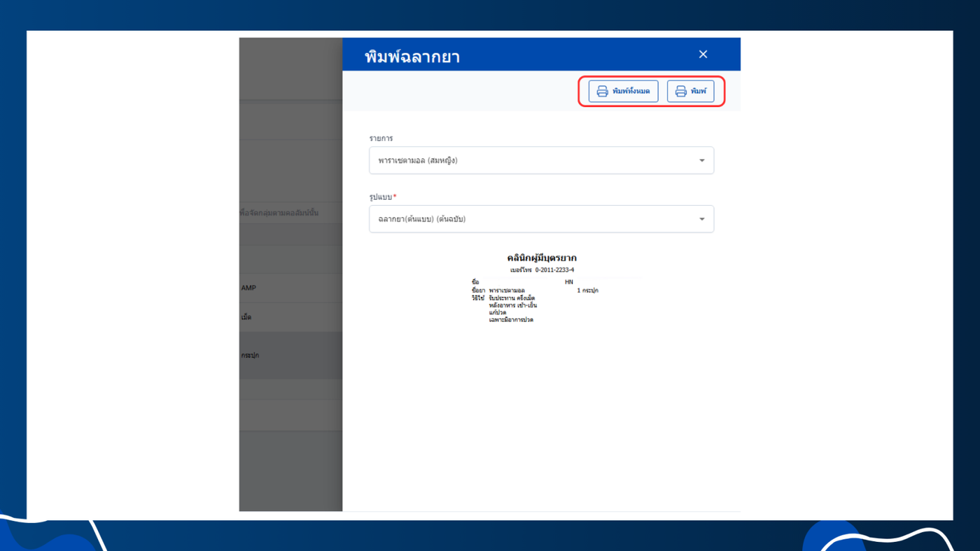The width and height of the screenshot is (980, 551).
Task: Click the รูปแบบ field label
Action: pos(382,197)
